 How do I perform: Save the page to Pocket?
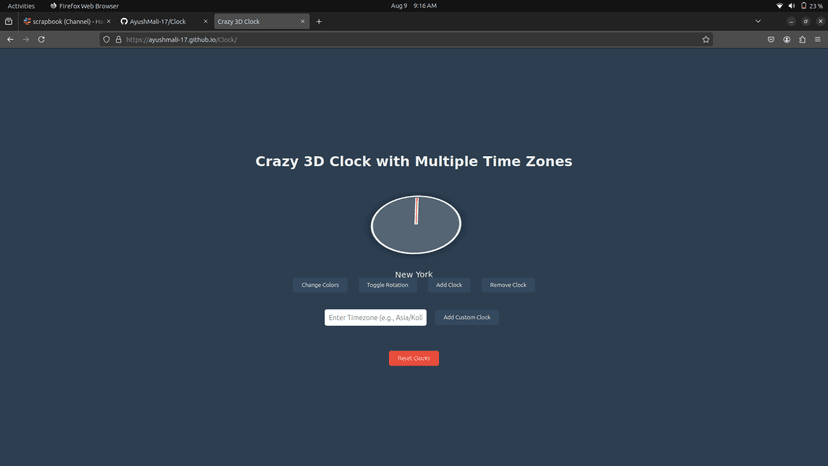(771, 40)
